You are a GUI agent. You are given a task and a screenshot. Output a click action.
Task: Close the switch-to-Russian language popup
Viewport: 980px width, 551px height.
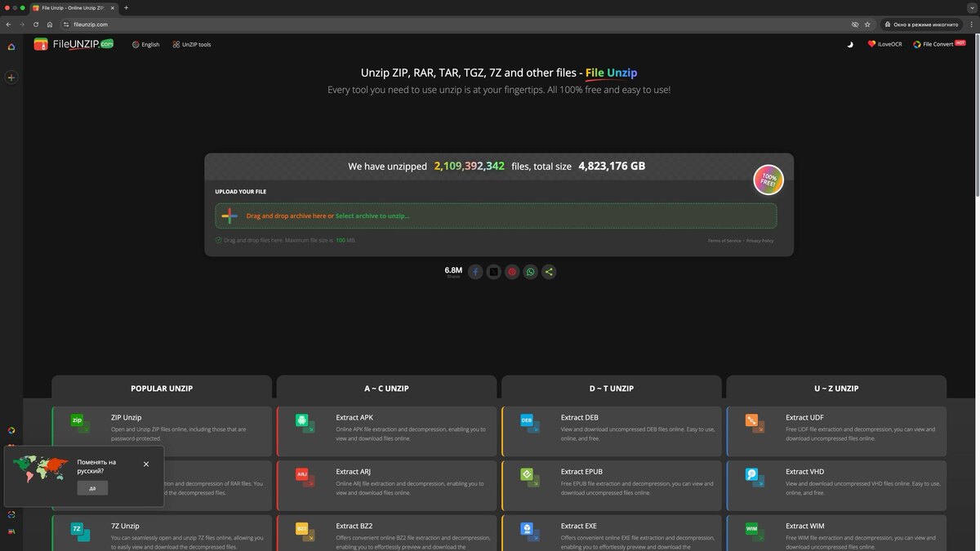click(146, 464)
